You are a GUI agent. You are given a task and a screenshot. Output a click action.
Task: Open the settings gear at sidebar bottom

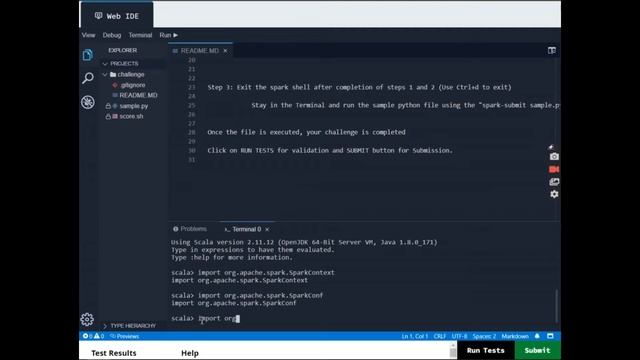point(87,319)
